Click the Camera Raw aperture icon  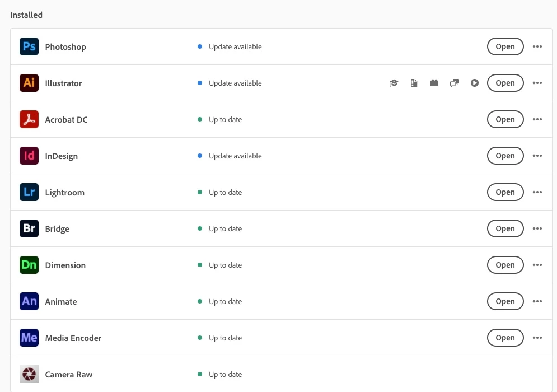point(29,374)
